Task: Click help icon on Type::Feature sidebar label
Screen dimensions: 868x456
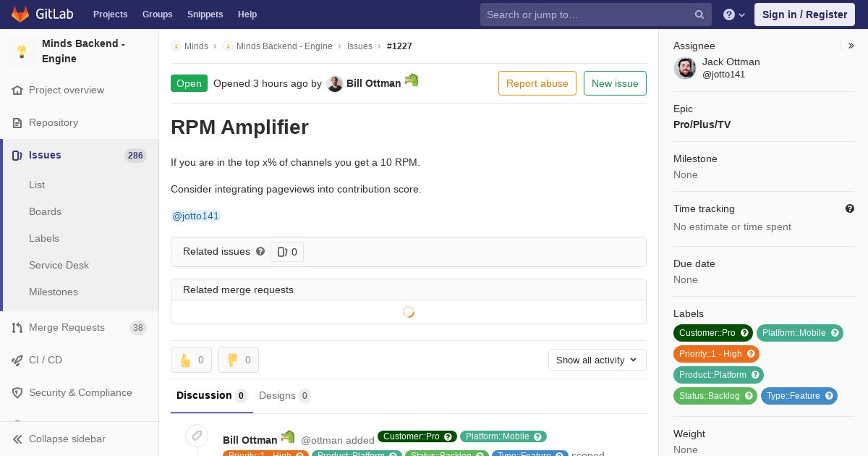Action: [x=829, y=396]
